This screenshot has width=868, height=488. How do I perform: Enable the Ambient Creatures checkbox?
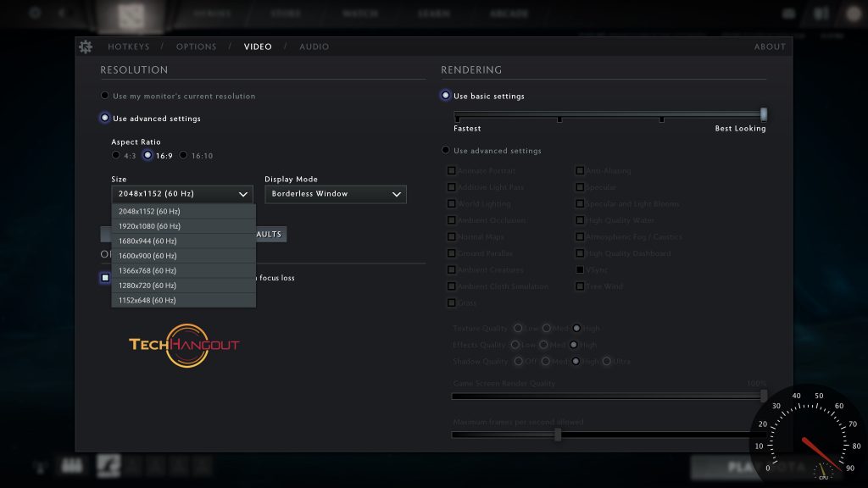point(452,269)
